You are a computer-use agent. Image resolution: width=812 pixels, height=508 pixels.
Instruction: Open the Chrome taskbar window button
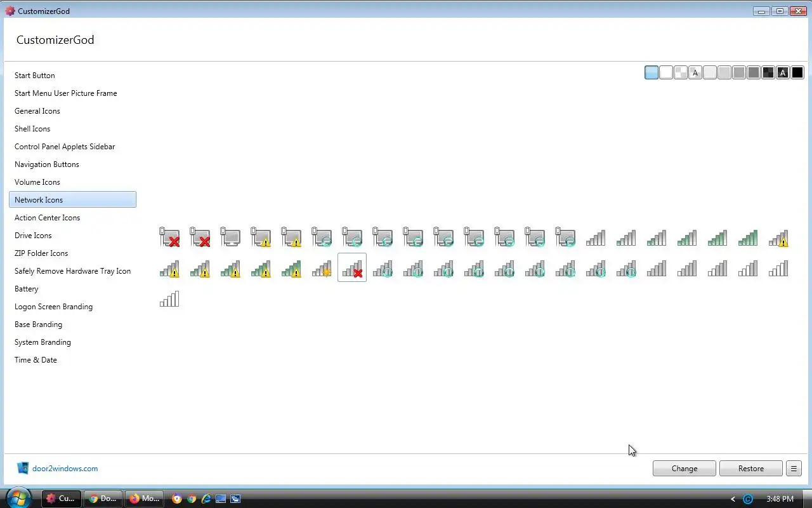pos(103,498)
